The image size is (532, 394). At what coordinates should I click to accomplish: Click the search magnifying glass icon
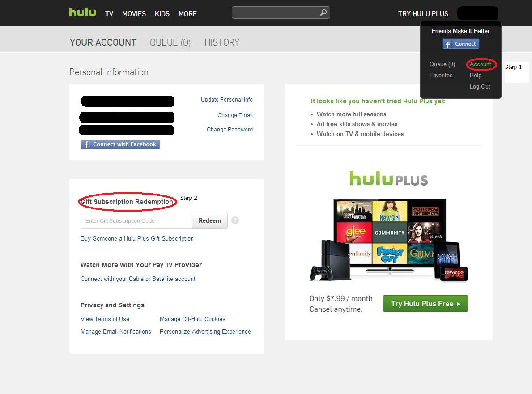[323, 13]
